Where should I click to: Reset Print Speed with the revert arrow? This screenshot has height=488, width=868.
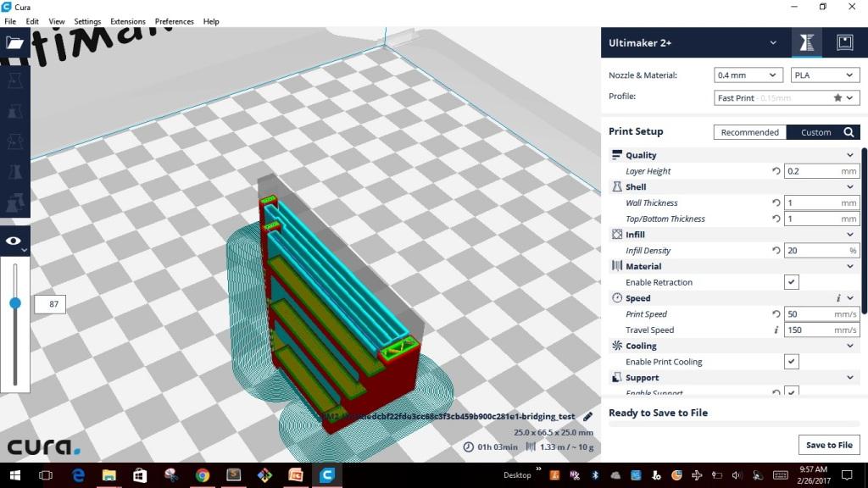click(776, 314)
